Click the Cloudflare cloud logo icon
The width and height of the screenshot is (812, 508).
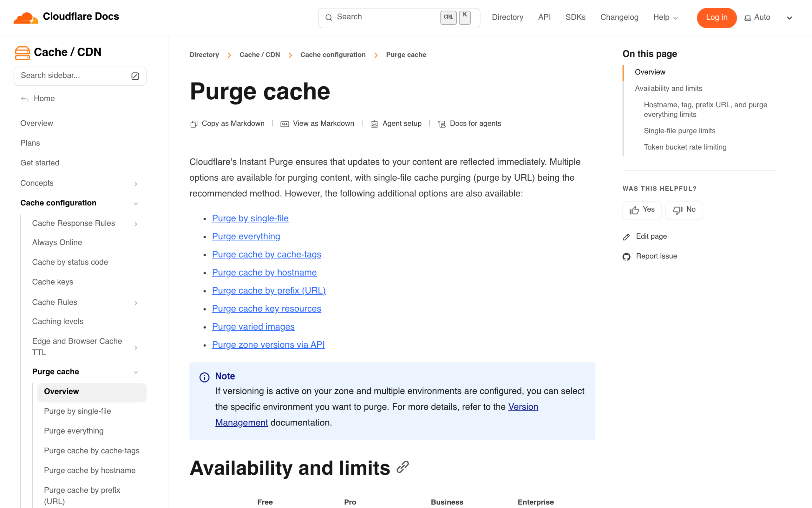26,17
